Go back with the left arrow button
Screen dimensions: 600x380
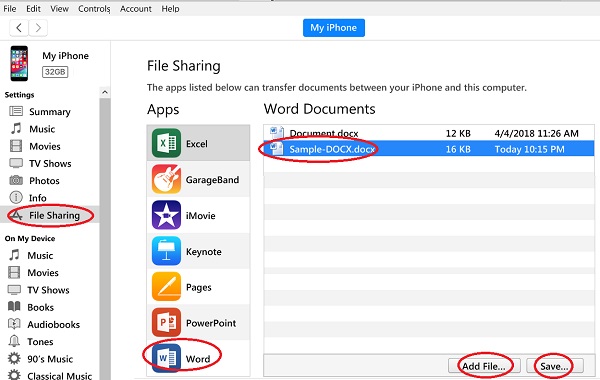(19, 28)
